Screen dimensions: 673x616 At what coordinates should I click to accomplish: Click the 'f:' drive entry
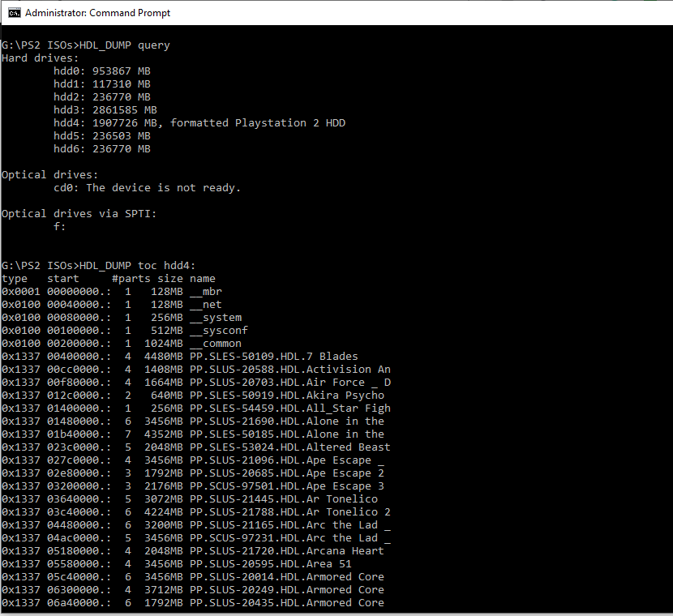[x=60, y=226]
